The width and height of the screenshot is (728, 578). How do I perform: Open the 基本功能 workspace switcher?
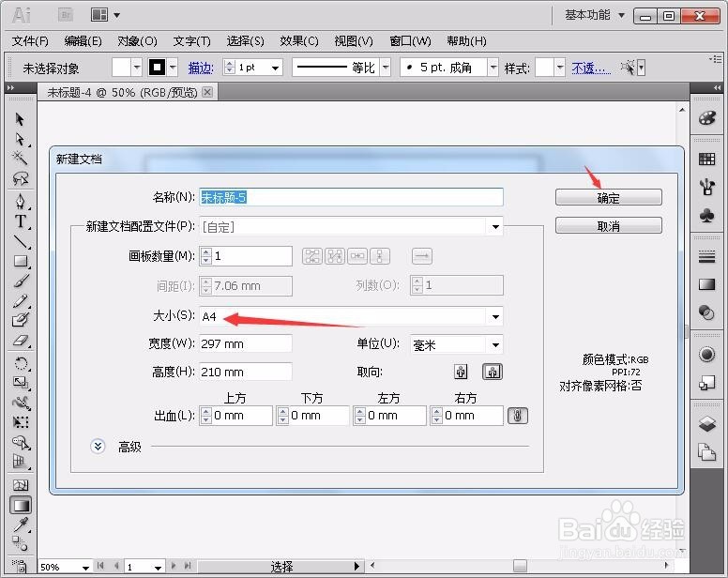click(x=595, y=15)
